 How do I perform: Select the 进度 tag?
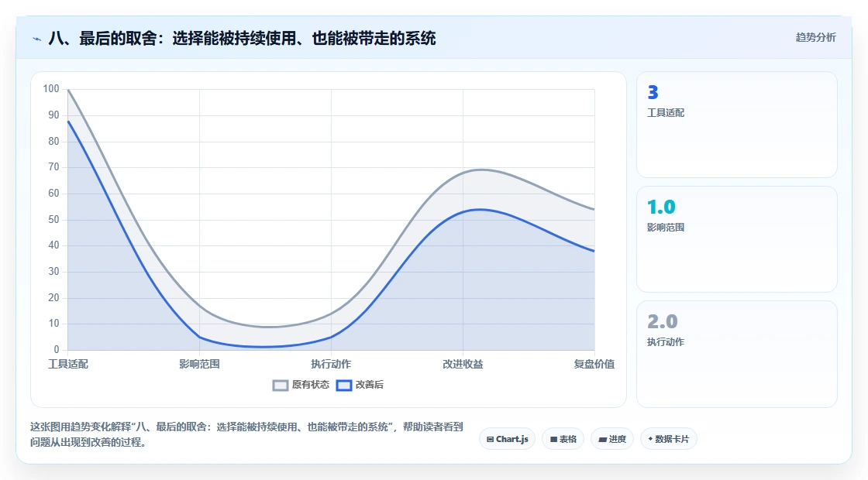coord(612,439)
